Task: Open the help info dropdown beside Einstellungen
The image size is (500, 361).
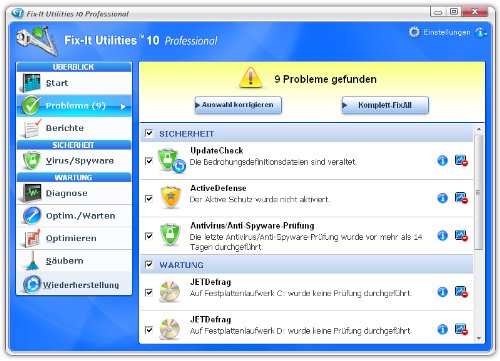Action: pos(481,32)
